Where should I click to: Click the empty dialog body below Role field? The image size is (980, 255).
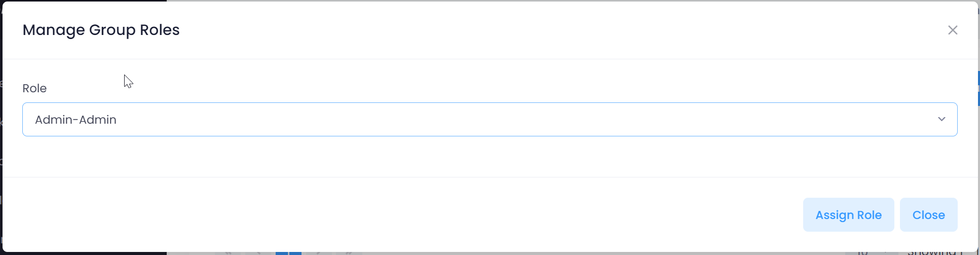[489, 157]
